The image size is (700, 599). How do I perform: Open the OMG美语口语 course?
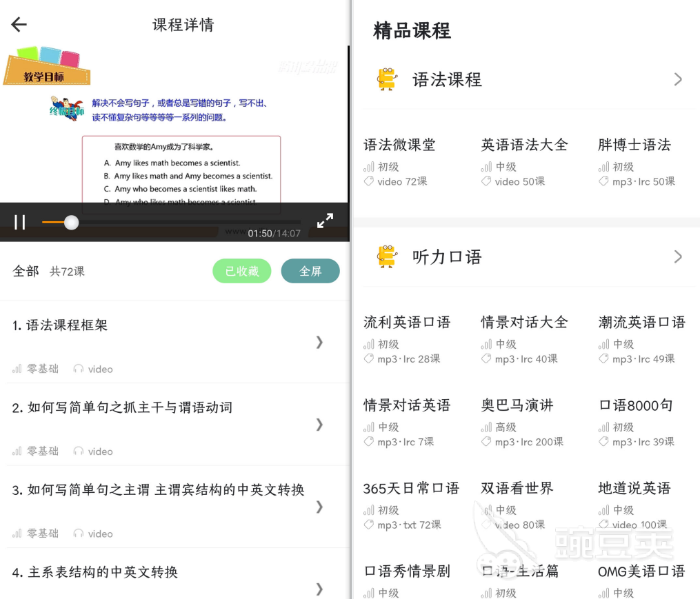pyautogui.click(x=641, y=571)
